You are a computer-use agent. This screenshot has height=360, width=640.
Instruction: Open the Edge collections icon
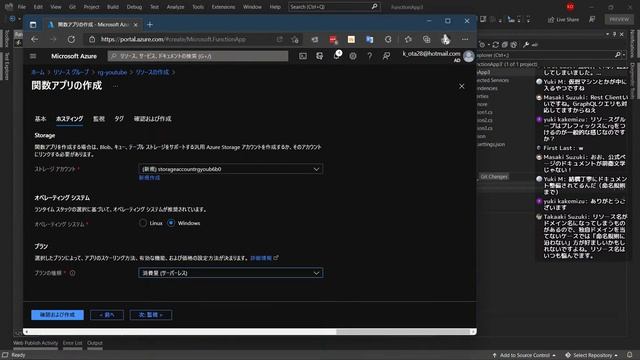point(427,39)
